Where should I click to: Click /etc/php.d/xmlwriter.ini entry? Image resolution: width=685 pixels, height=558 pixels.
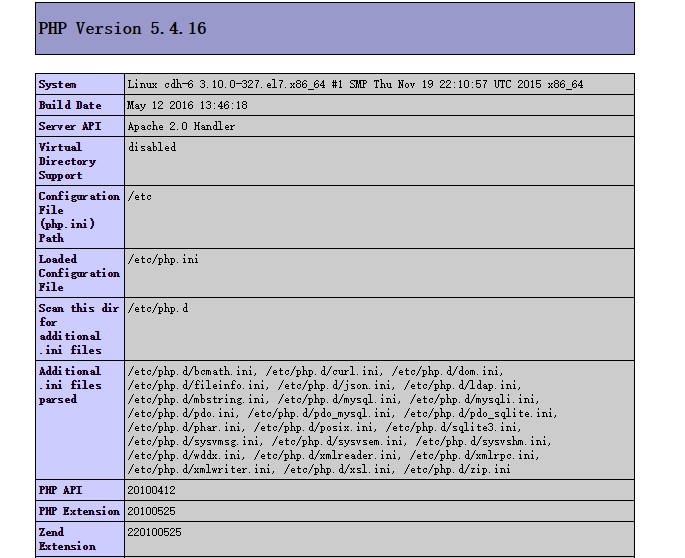point(200,469)
